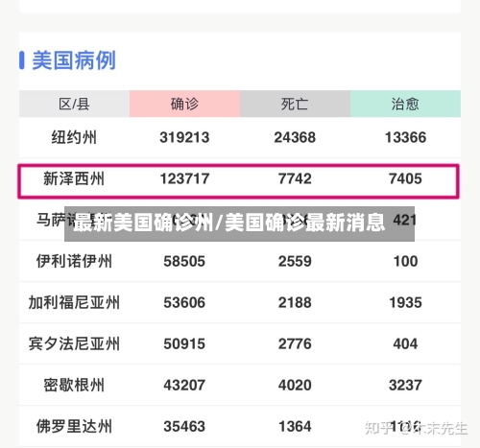Click death value 2188
The height and width of the screenshot is (448, 480).
[295, 302]
